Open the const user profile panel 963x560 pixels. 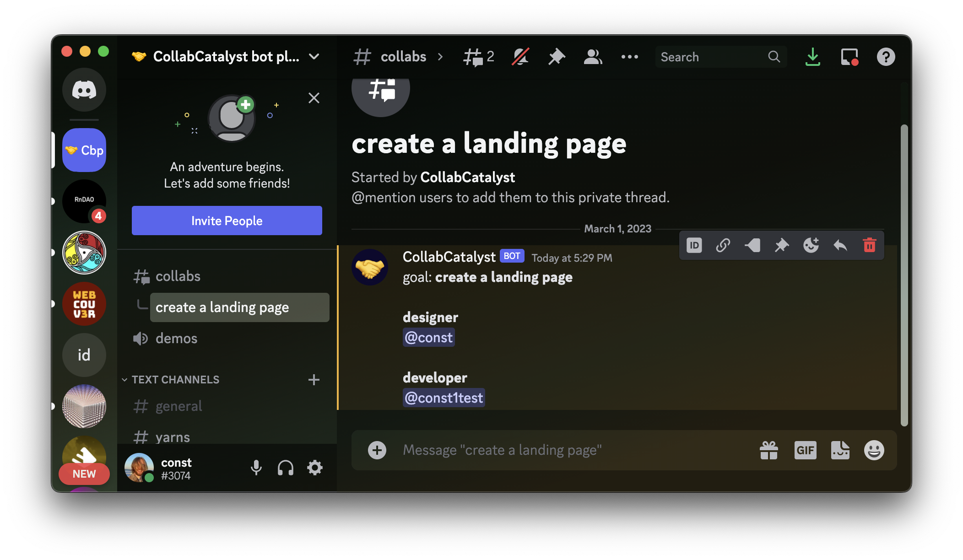click(160, 468)
